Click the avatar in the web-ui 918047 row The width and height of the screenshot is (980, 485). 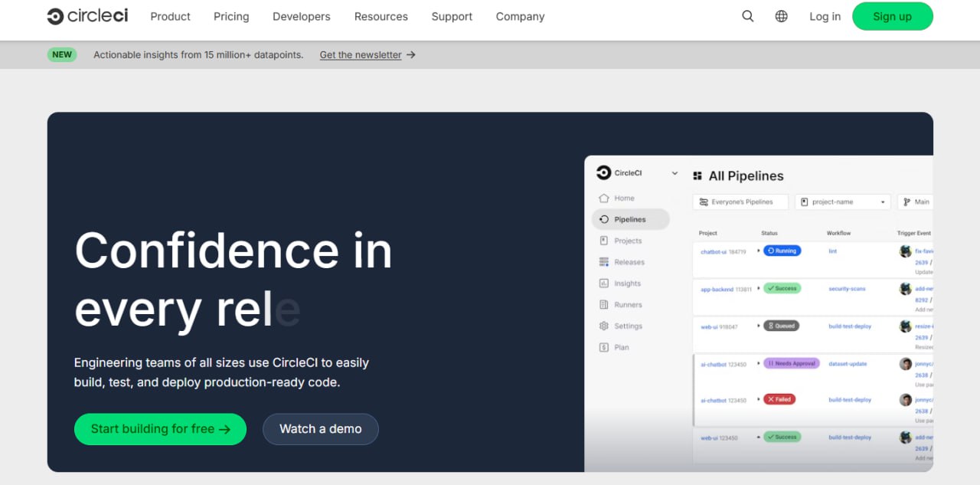tap(906, 326)
